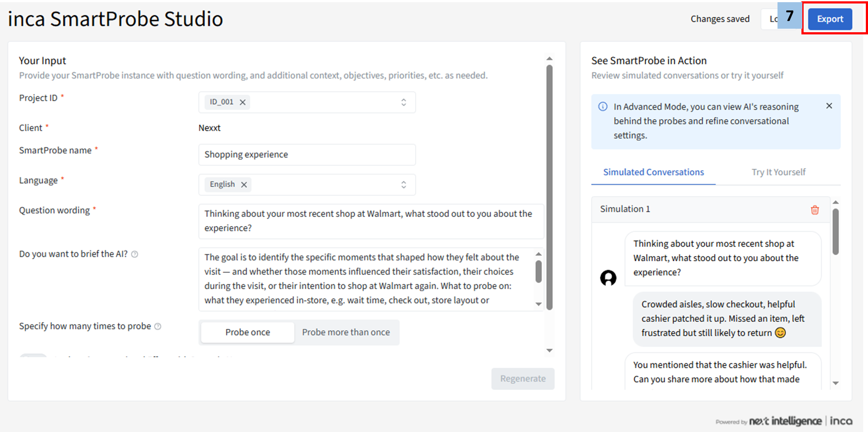
Task: Select the 'Probe once' option
Action: coord(248,332)
